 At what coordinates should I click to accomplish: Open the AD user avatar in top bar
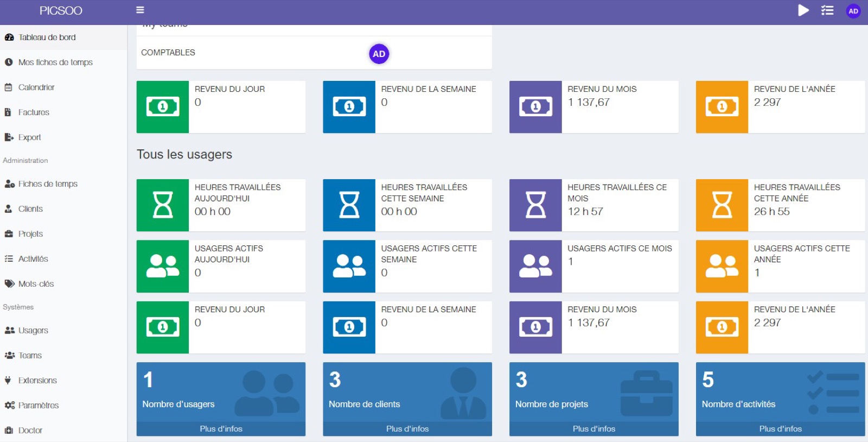(x=853, y=11)
